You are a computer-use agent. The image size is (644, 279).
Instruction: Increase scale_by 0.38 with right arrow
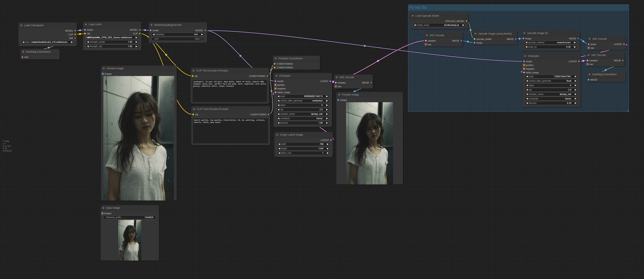[x=575, y=47]
